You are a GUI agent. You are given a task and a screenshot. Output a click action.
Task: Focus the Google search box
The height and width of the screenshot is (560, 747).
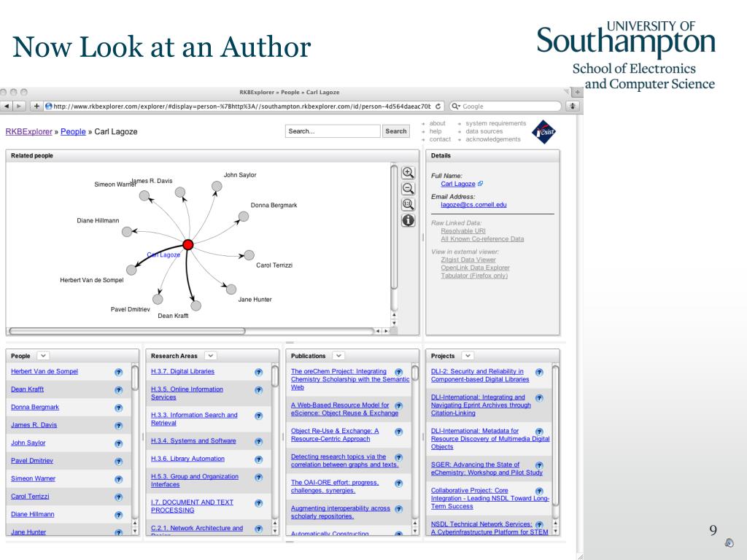point(505,106)
